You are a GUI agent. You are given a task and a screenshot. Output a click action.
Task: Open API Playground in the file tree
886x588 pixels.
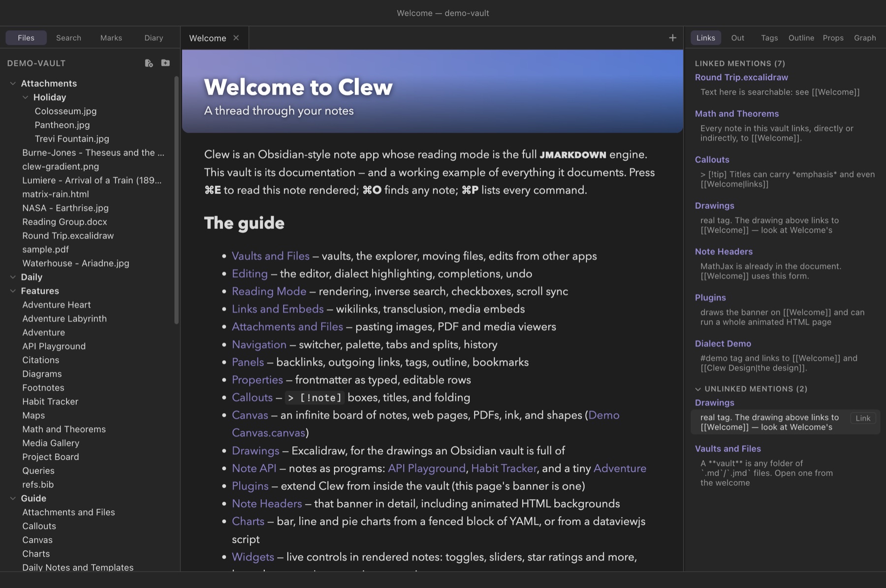(x=54, y=346)
